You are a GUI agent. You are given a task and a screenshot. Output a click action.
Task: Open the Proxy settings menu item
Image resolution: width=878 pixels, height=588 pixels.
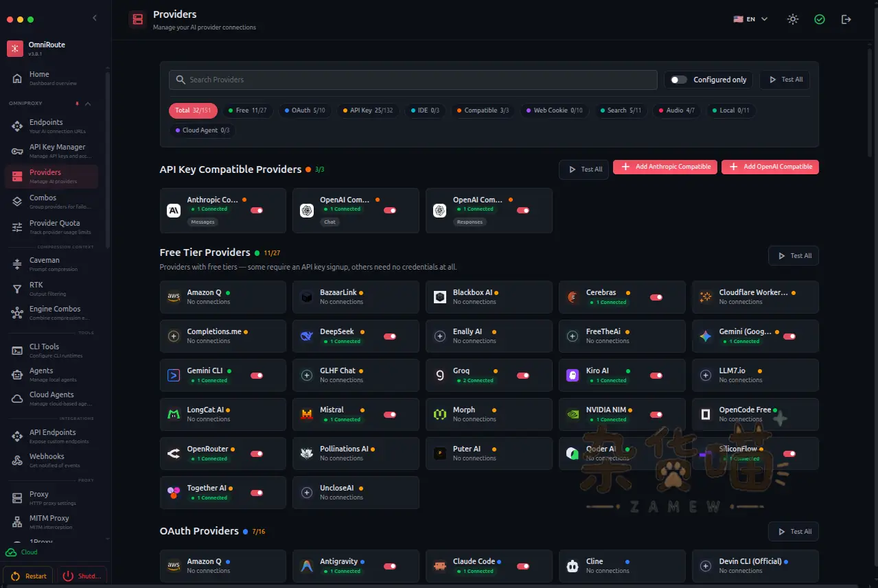click(52, 498)
